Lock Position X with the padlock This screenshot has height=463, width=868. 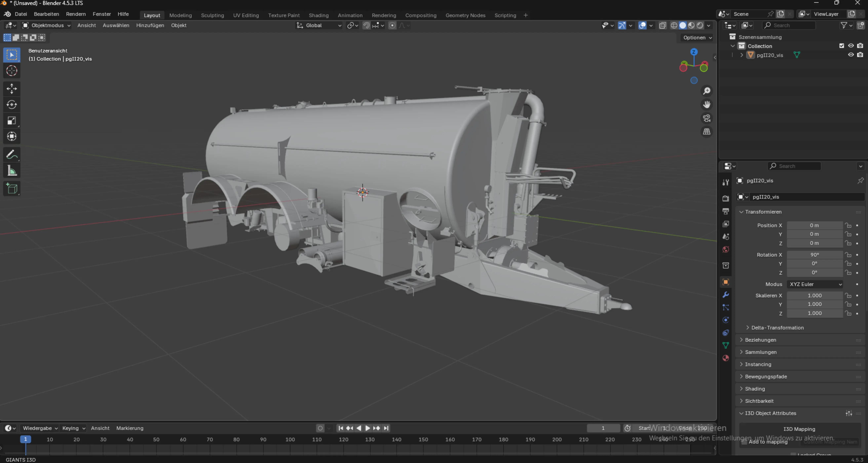click(x=848, y=225)
